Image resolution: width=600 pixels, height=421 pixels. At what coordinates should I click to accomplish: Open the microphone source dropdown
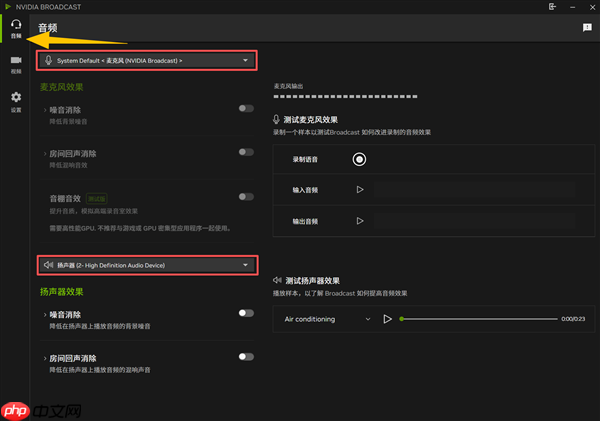[x=147, y=61]
